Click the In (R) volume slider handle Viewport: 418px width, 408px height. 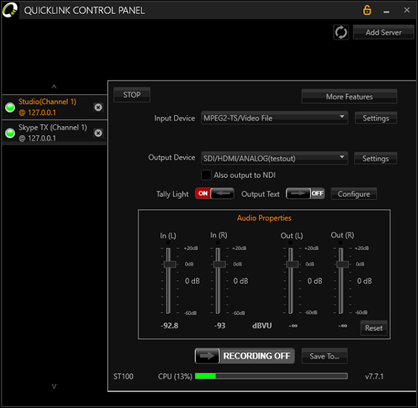(219, 264)
